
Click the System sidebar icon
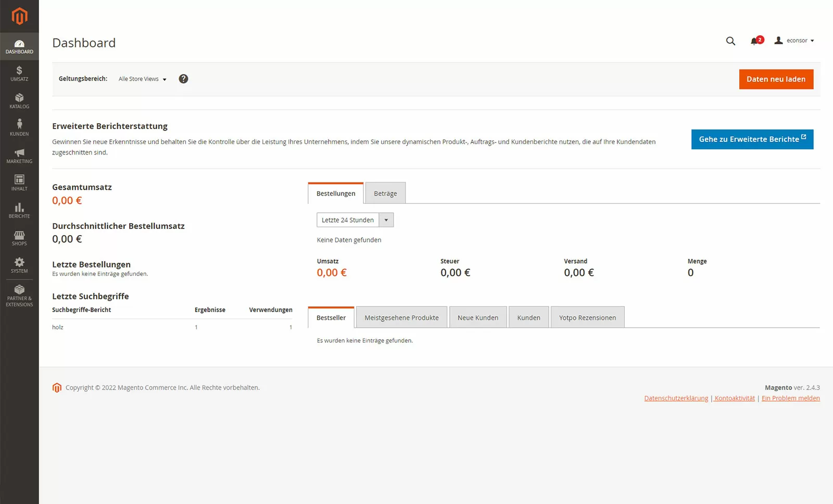[19, 265]
